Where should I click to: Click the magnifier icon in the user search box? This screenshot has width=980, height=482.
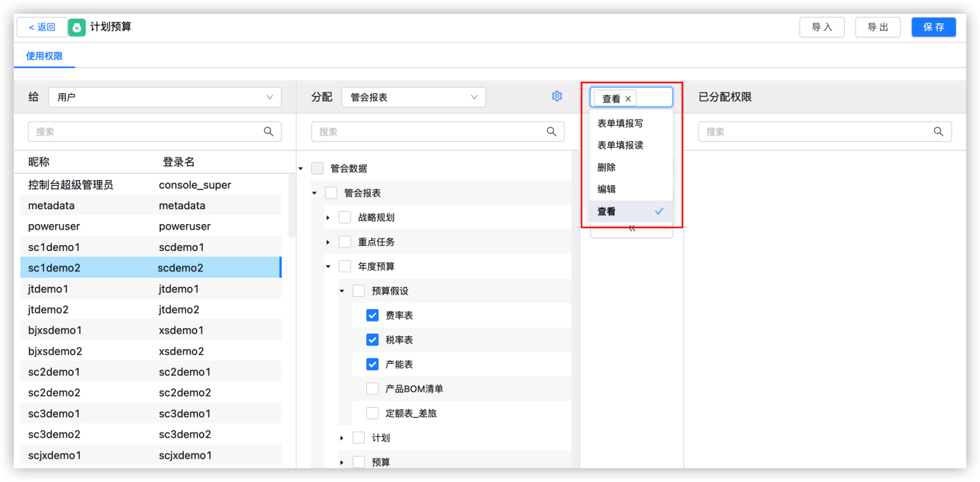pos(268,131)
